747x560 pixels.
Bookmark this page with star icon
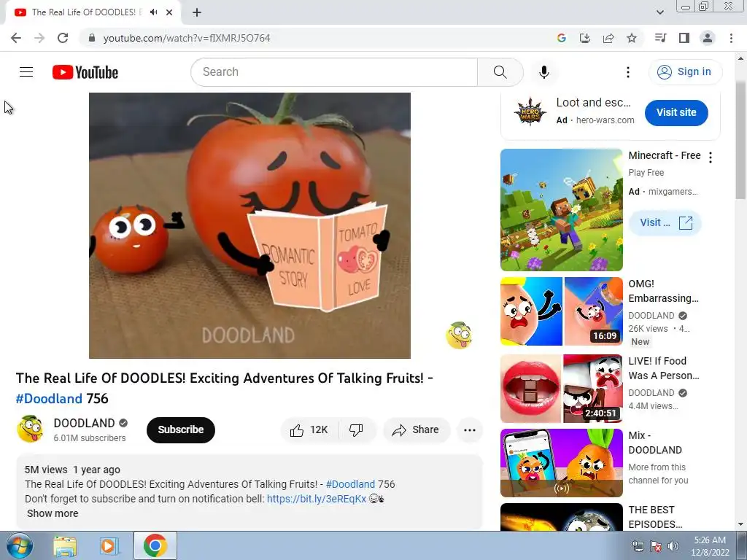632,38
